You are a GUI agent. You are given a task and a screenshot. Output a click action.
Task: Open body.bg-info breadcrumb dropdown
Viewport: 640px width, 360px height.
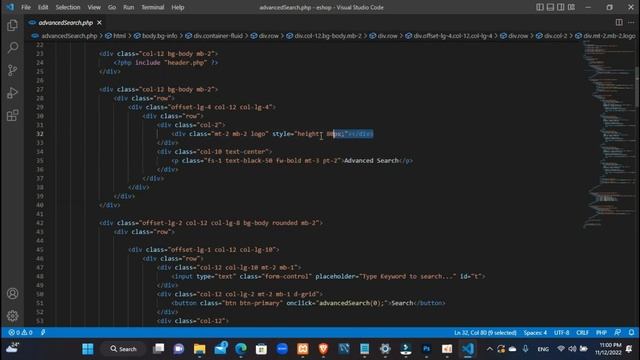point(160,36)
